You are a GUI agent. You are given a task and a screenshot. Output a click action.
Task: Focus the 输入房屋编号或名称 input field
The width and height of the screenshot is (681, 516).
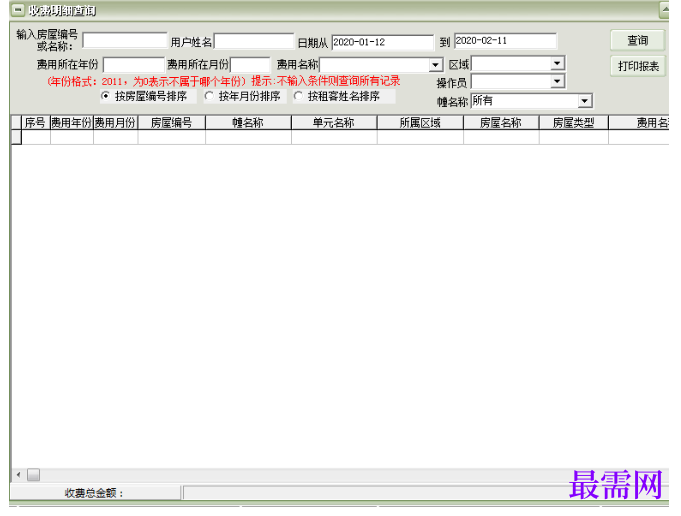(125, 40)
